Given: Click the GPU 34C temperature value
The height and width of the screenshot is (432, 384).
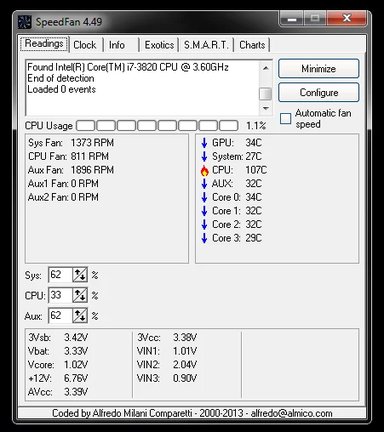Looking at the screenshot, I should pos(253,143).
